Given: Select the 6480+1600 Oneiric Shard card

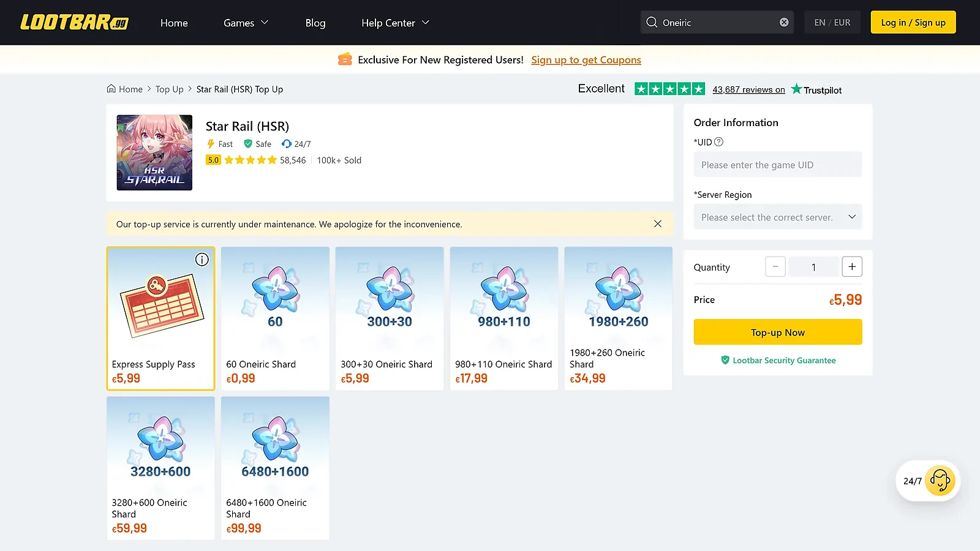Looking at the screenshot, I should (x=275, y=468).
